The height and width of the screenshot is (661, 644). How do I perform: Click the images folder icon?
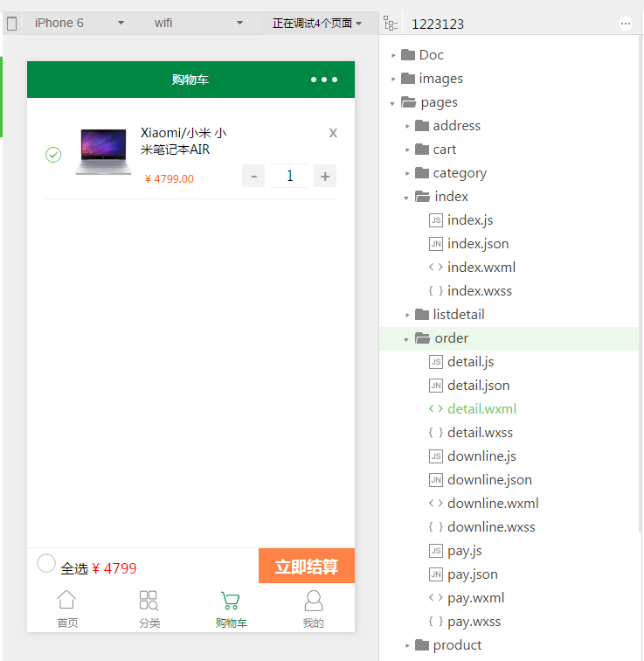point(408,78)
